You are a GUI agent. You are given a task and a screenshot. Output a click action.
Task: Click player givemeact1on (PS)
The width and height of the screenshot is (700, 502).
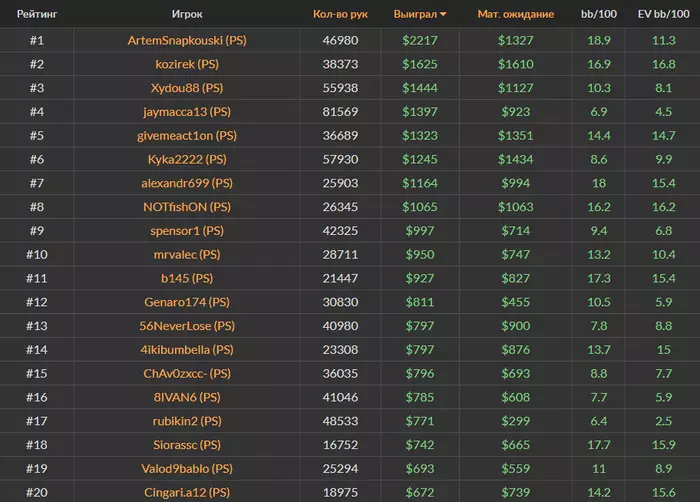[187, 135]
